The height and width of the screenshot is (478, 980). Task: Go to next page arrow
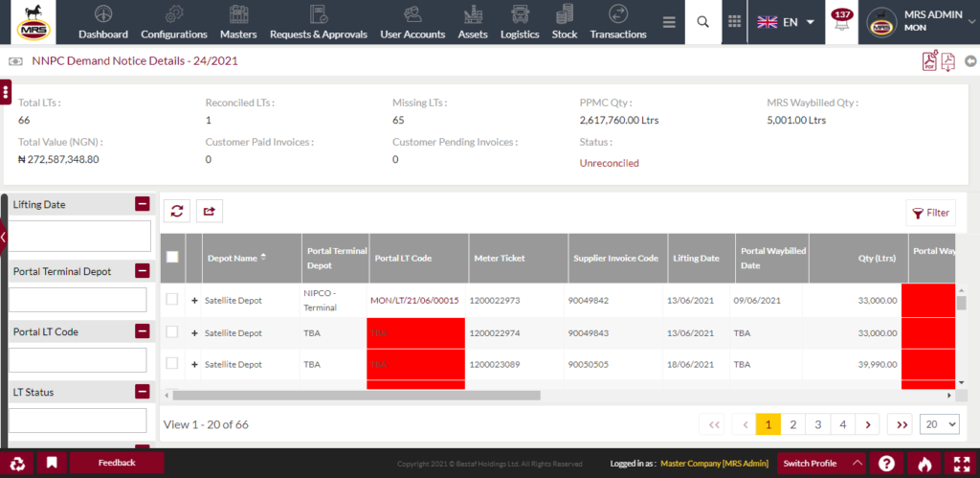(x=867, y=424)
